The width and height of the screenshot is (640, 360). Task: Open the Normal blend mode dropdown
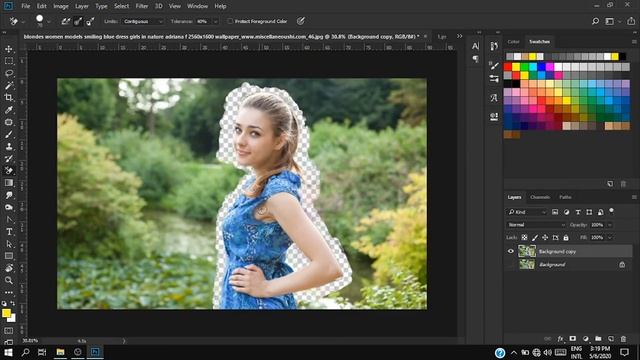[536, 225]
